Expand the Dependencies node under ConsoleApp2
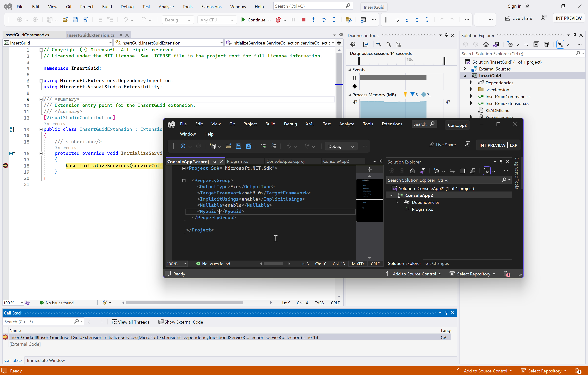 coord(397,202)
